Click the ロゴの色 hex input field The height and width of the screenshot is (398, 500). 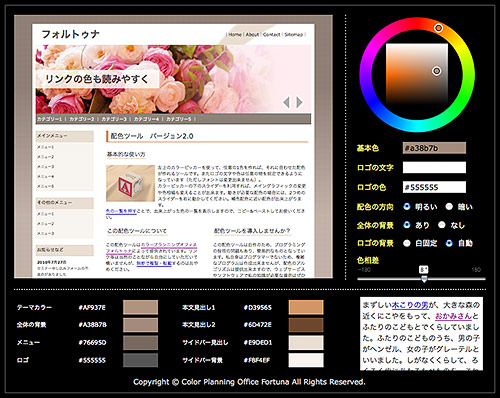coord(434,187)
